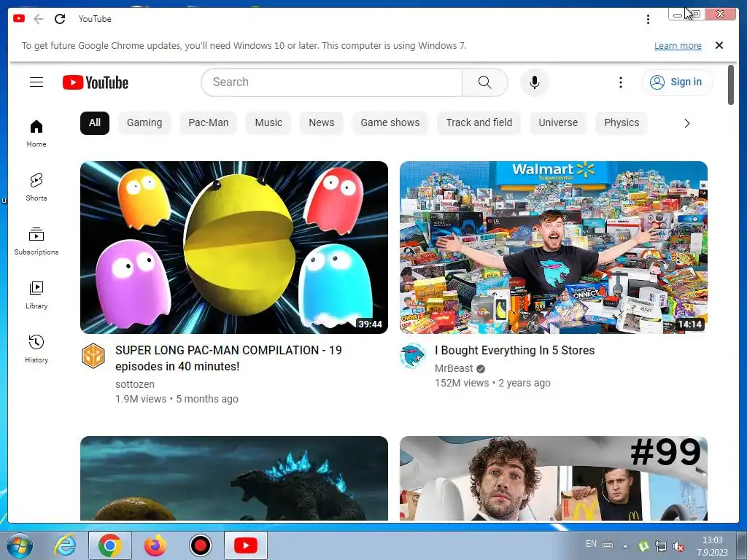747x560 pixels.
Task: Follow the Learn more link
Action: (678, 46)
